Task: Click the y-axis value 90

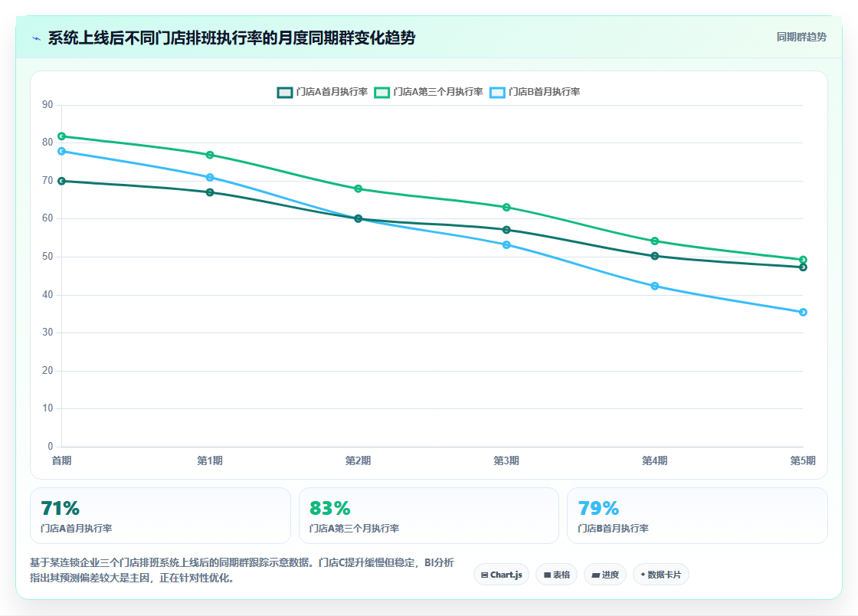Action: point(47,104)
